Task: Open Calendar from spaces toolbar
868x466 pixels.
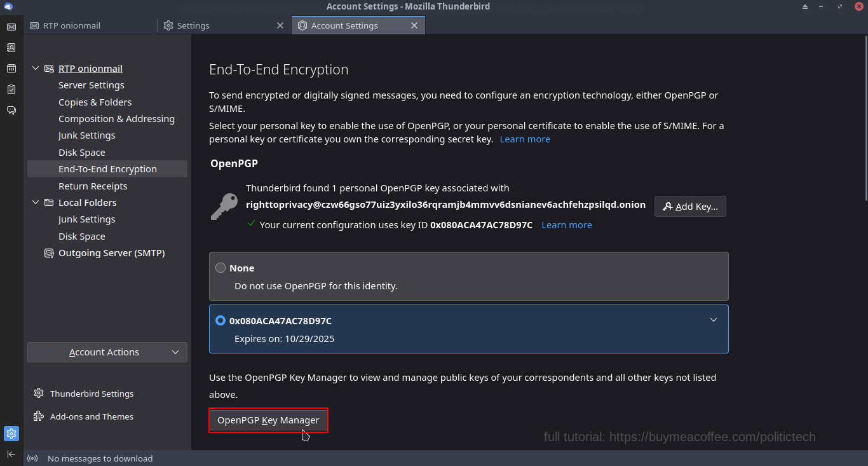Action: coord(11,69)
